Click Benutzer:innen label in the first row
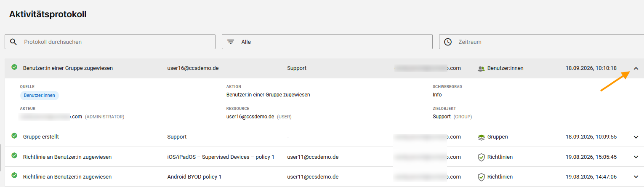Viewport: 644px width, 187px height. pyautogui.click(x=506, y=68)
